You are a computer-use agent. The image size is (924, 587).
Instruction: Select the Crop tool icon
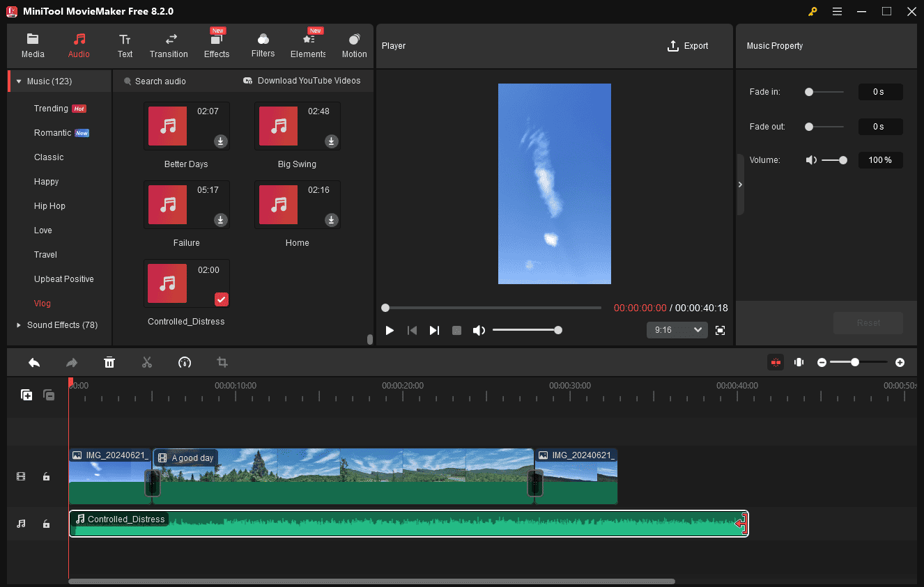coord(222,362)
